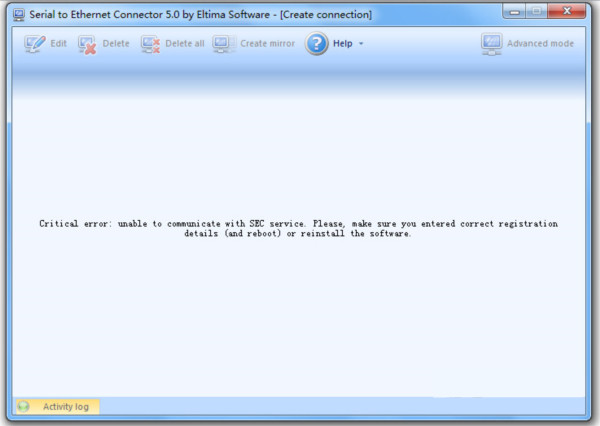Switch to Advanced mode via text label
This screenshot has height=426, width=600.
(540, 44)
